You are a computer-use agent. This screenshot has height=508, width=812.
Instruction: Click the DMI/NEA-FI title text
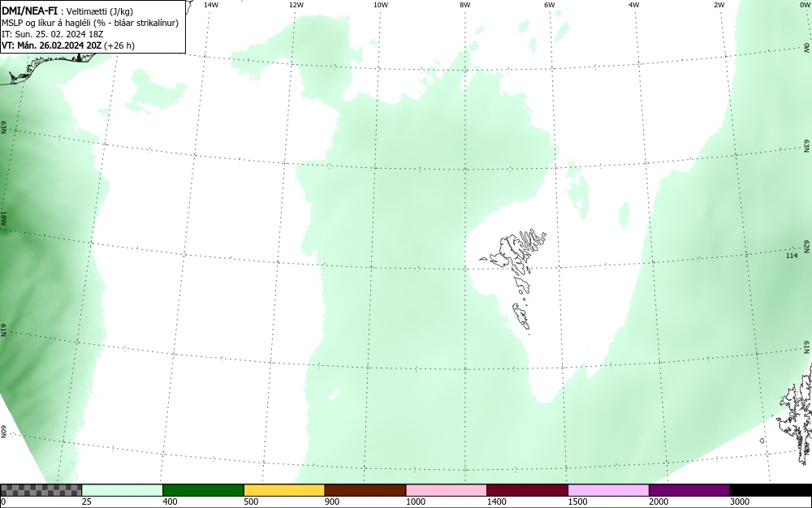pyautogui.click(x=29, y=11)
